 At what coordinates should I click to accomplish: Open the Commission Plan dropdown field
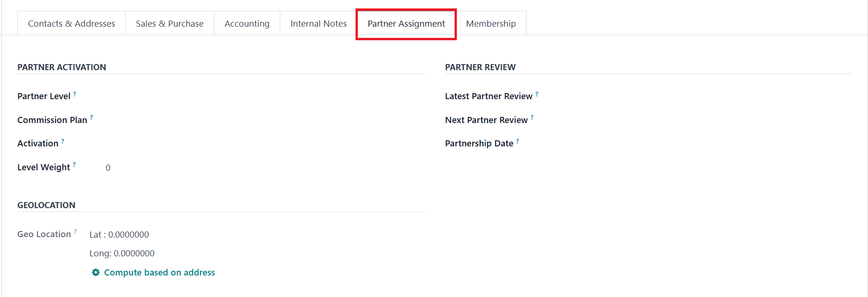point(262,120)
